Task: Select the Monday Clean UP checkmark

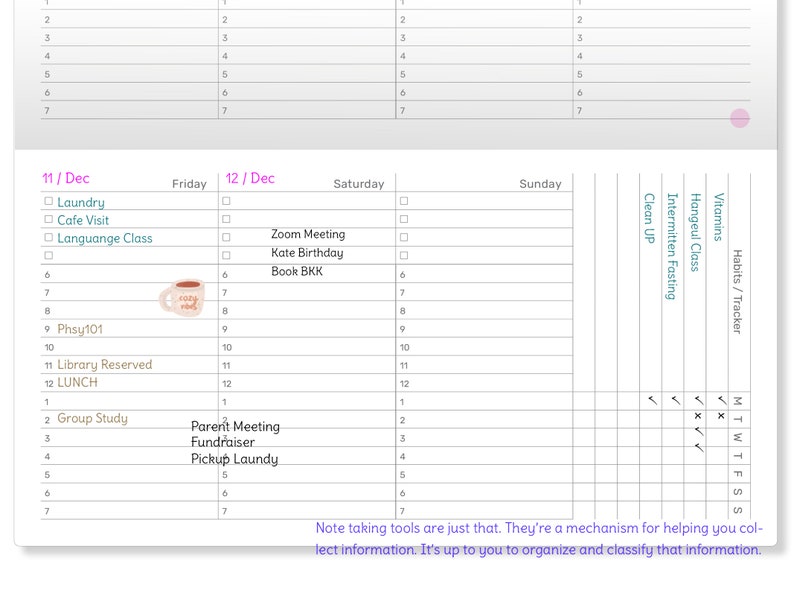Action: click(x=652, y=401)
